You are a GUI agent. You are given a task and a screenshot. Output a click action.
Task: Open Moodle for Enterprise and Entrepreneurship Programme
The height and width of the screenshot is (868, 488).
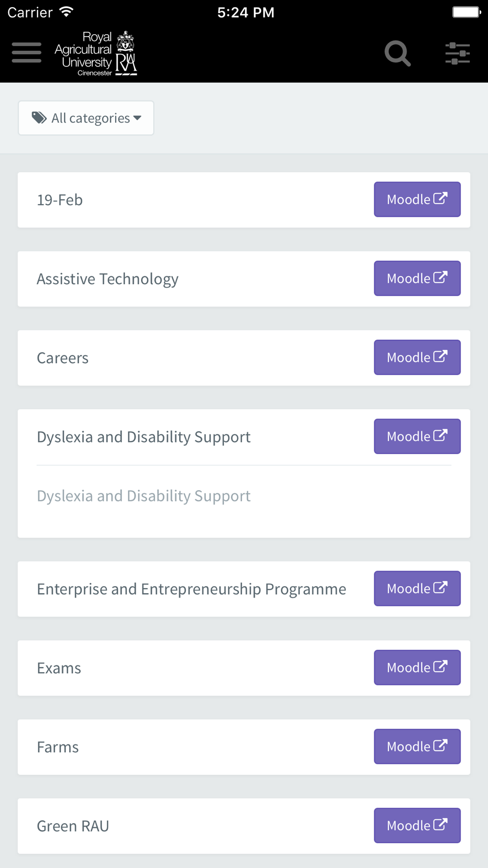(417, 589)
